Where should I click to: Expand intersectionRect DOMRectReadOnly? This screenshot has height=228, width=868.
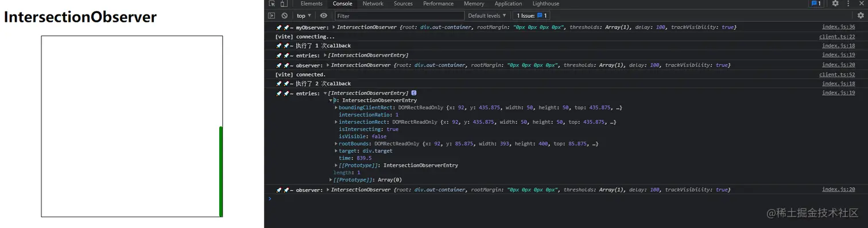pyautogui.click(x=336, y=122)
